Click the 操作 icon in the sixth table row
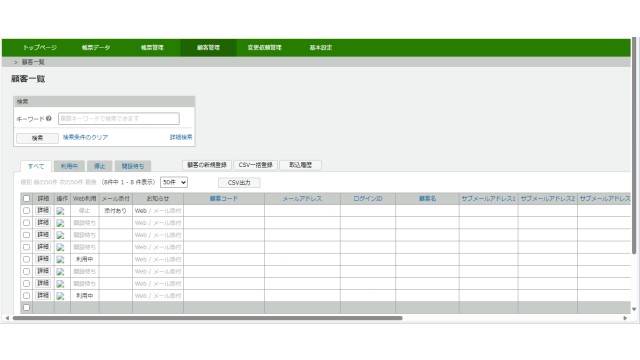 point(60,272)
